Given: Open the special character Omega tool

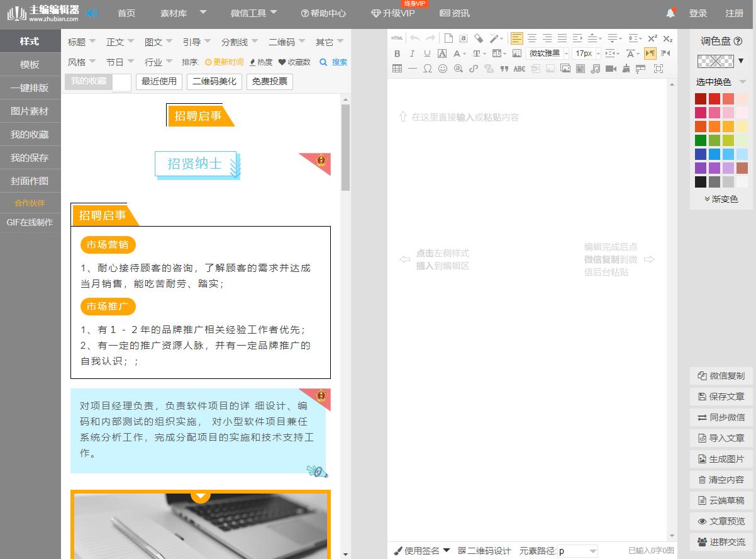Looking at the screenshot, I should click(x=428, y=69).
